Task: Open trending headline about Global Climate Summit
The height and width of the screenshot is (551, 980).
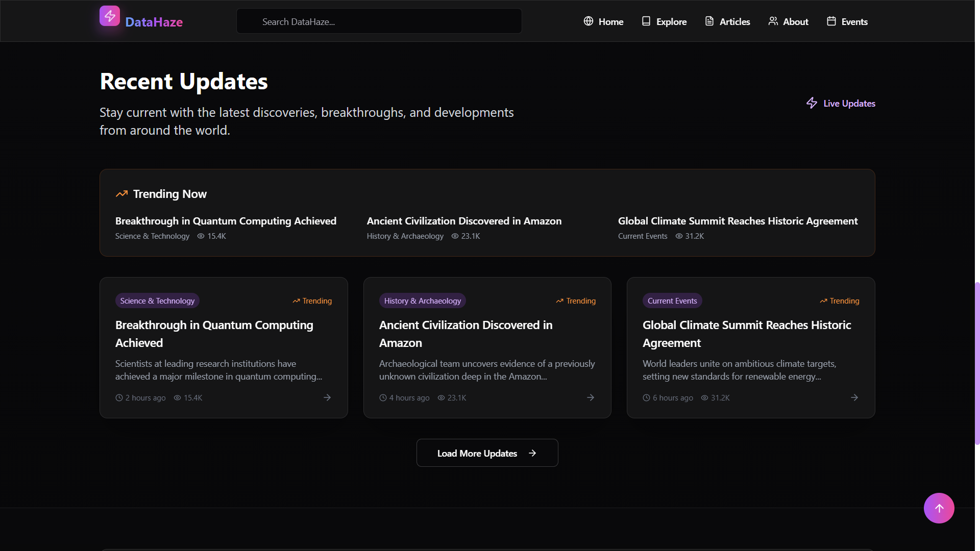Action: pos(738,221)
